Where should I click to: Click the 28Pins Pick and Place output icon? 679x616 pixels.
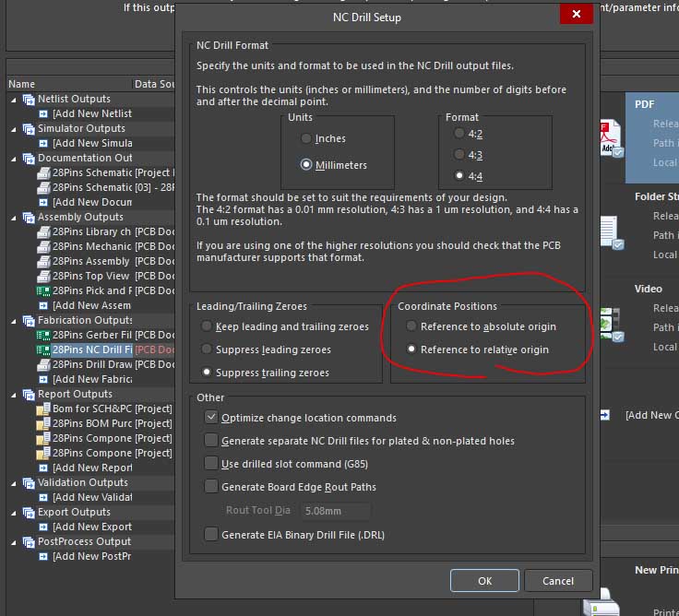click(43, 290)
